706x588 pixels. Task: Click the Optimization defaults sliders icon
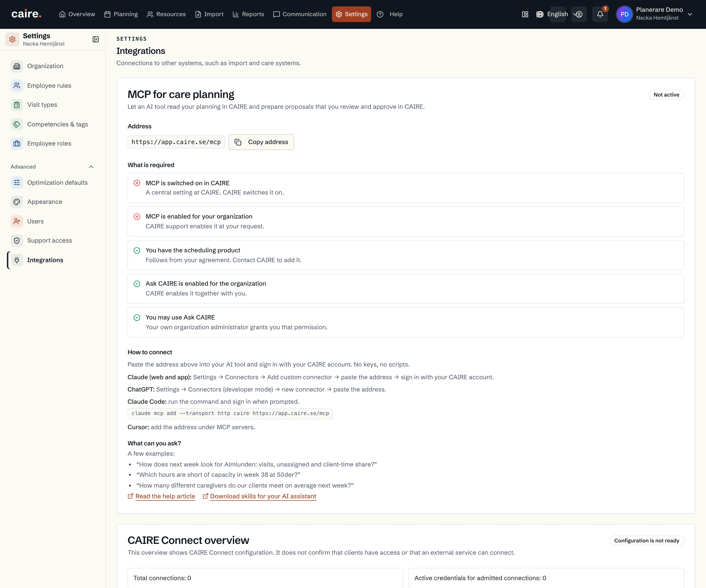(17, 183)
